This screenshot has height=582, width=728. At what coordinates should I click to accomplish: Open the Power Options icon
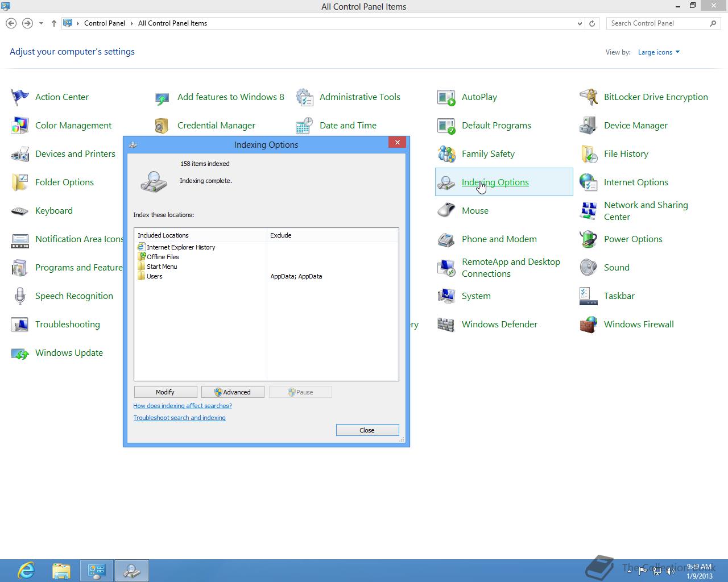pos(589,239)
